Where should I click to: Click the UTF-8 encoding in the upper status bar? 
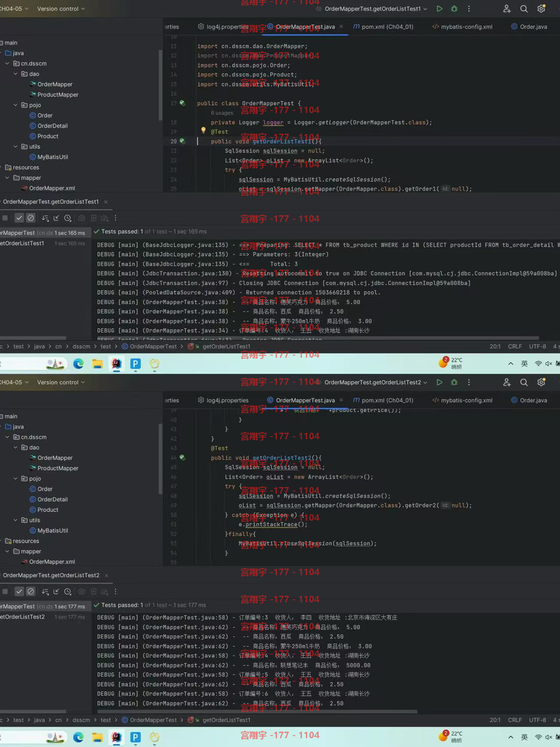point(537,346)
